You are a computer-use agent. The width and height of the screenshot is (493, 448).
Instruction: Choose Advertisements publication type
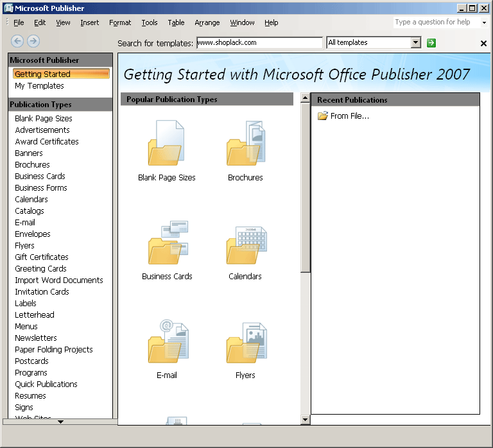click(42, 130)
